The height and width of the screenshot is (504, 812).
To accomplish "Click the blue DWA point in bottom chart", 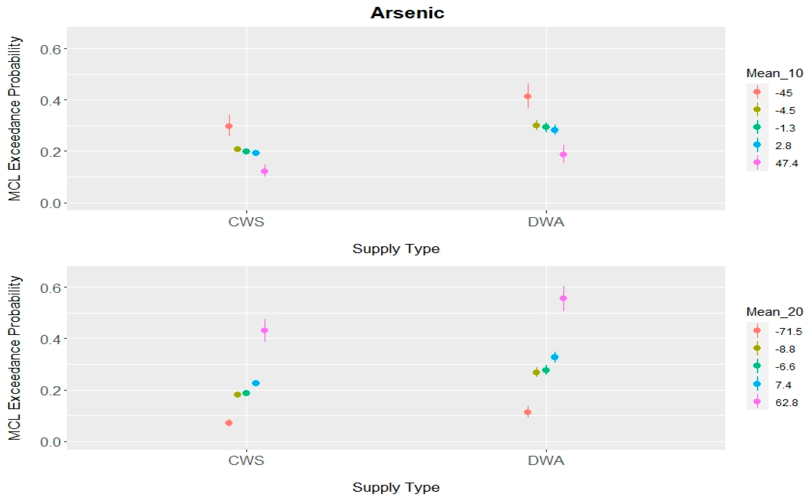I will (555, 357).
